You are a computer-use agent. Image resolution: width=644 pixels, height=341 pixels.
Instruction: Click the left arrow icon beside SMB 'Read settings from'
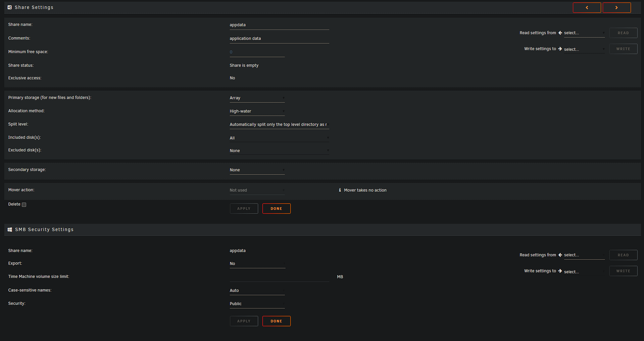coord(560,255)
